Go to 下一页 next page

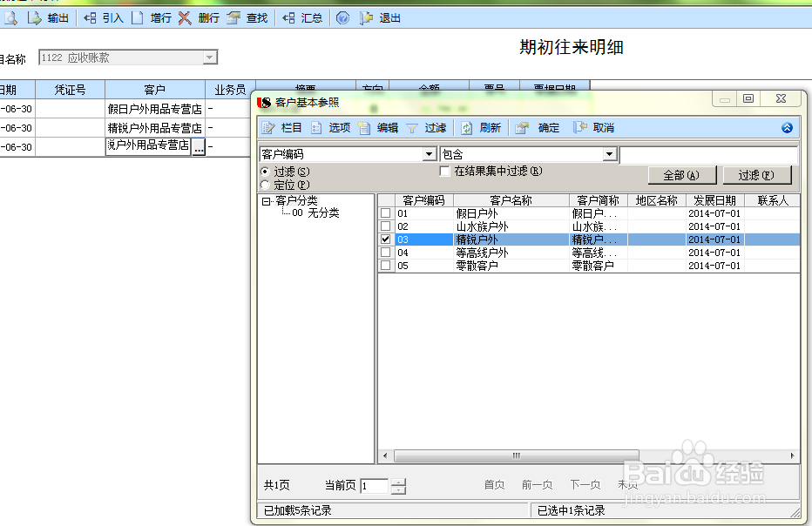pyautogui.click(x=585, y=485)
